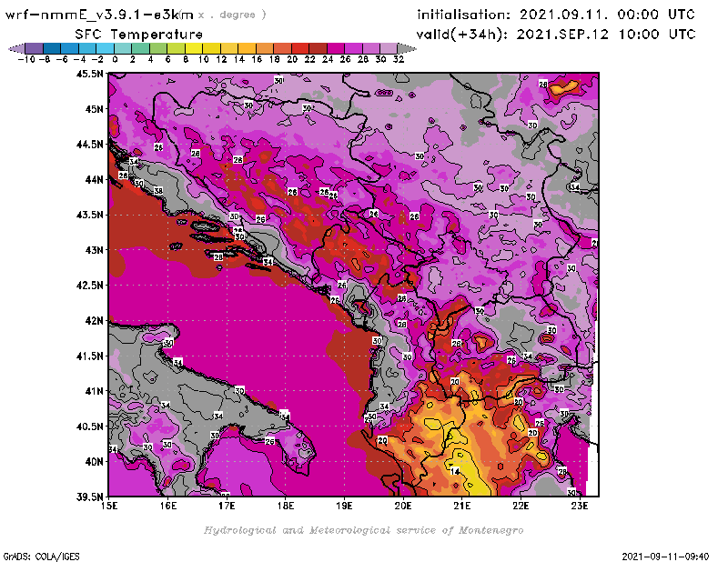This screenshot has width=728, height=562.
Task: Click the 22E longitude label
Action: tap(521, 506)
